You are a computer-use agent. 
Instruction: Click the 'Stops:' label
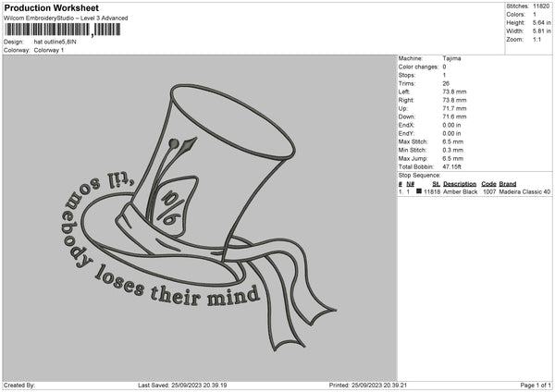pyautogui.click(x=407, y=75)
